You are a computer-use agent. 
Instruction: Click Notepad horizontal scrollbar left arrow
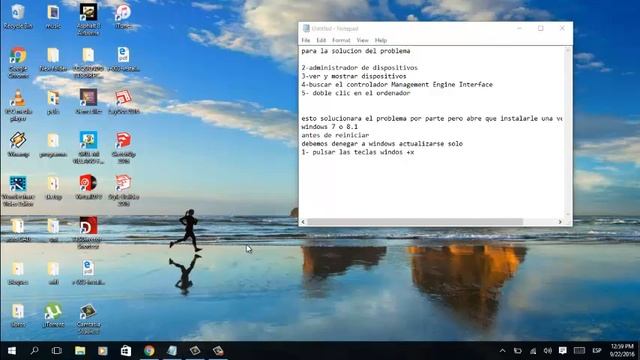coord(303,222)
